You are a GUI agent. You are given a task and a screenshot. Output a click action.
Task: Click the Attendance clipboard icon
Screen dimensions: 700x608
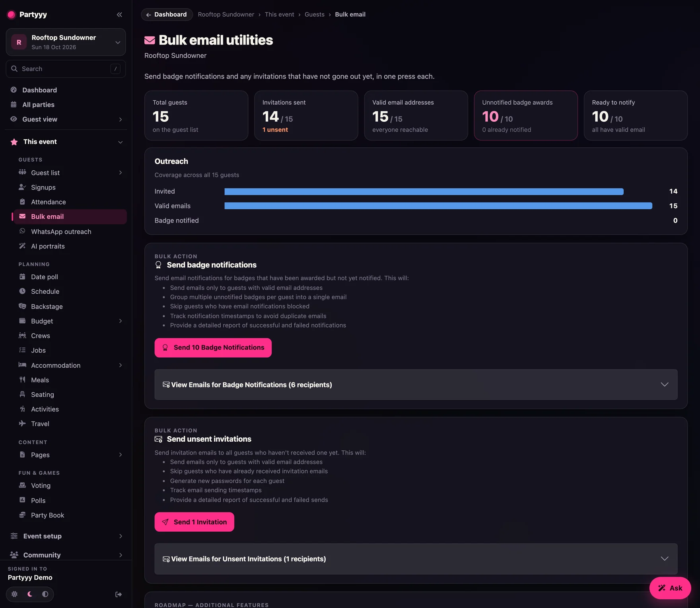click(22, 202)
